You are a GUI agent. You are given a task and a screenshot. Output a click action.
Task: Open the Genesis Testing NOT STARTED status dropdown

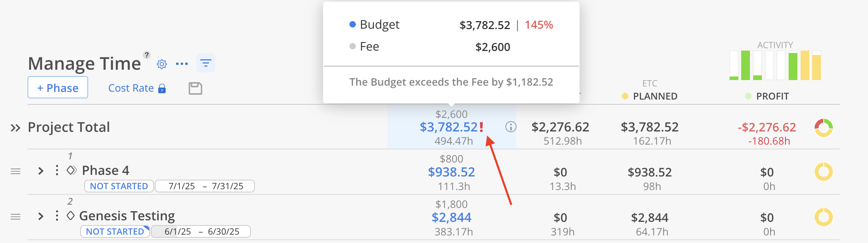115,231
